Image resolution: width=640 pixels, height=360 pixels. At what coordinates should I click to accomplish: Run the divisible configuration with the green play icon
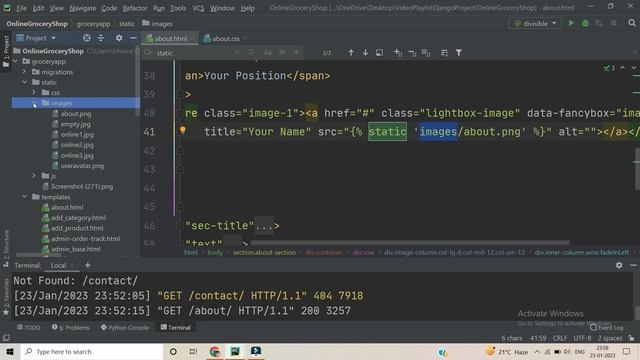coord(571,24)
